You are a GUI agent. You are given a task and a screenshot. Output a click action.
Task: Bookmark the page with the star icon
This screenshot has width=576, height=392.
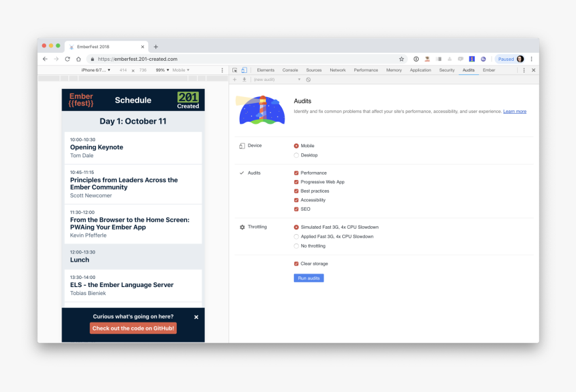401,59
